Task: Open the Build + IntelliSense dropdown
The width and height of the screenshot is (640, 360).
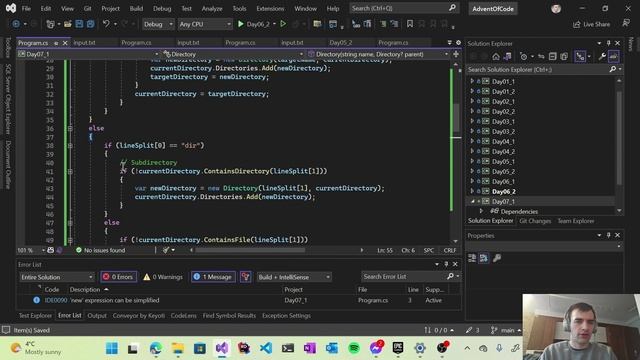Action: click(x=294, y=277)
